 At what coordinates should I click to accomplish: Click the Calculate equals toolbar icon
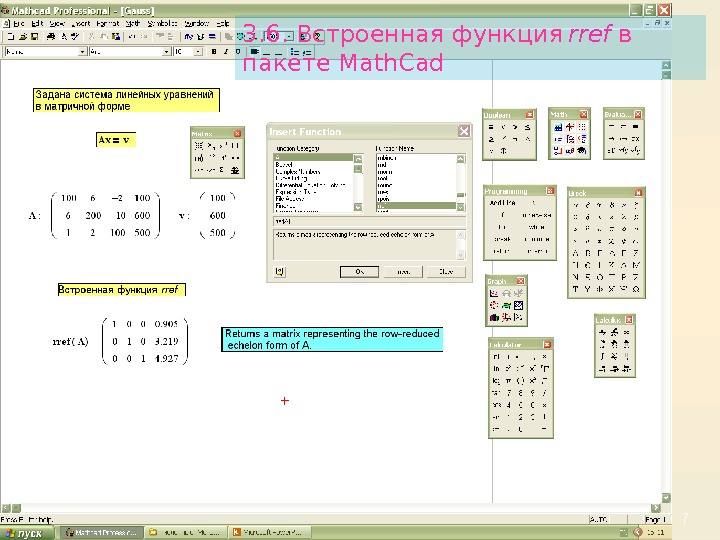[x=212, y=37]
